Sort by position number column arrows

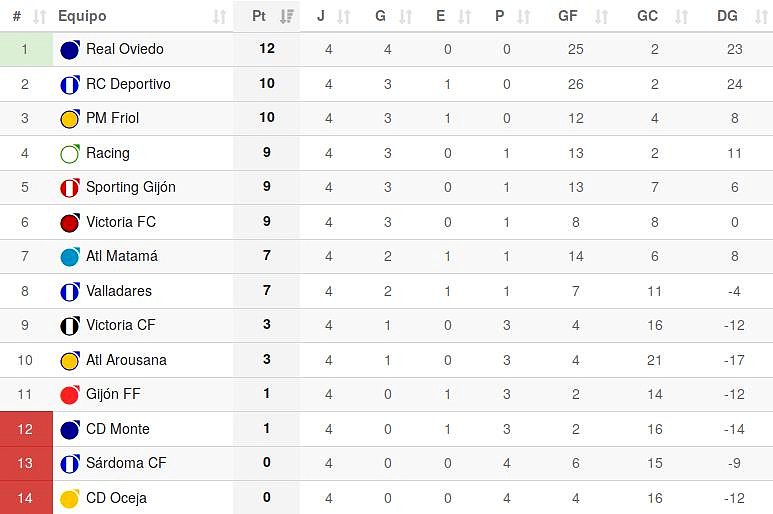(x=39, y=16)
